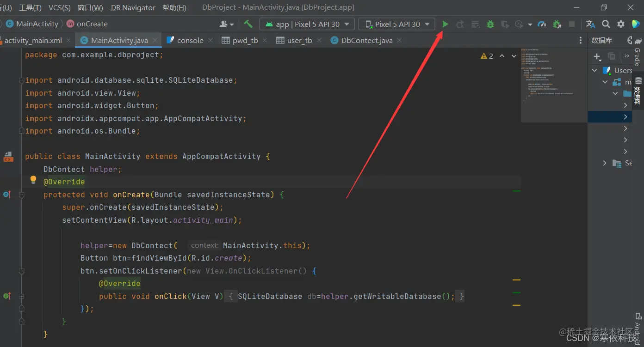This screenshot has height=347, width=644.
Task: Click the green Run app button
Action: (x=445, y=24)
